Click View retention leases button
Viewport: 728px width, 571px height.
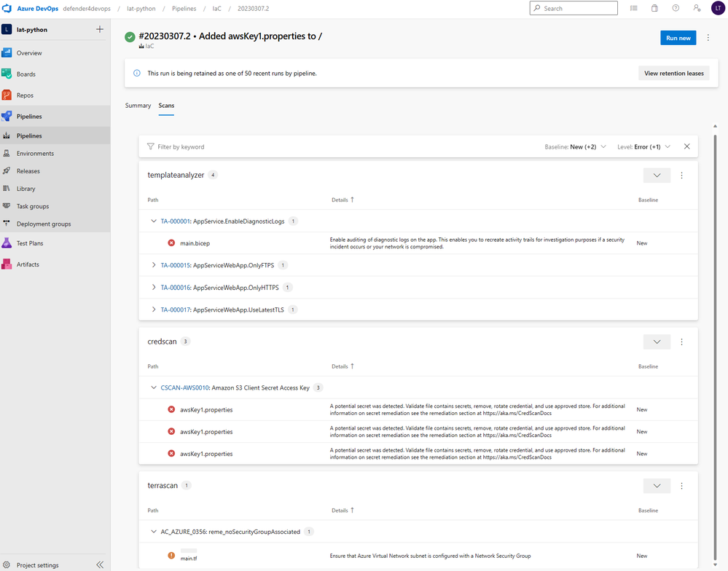click(673, 74)
